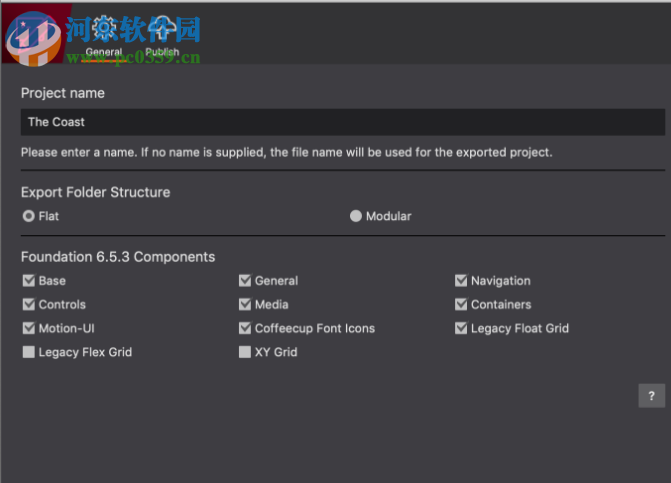Click the Project name input field

coord(343,122)
